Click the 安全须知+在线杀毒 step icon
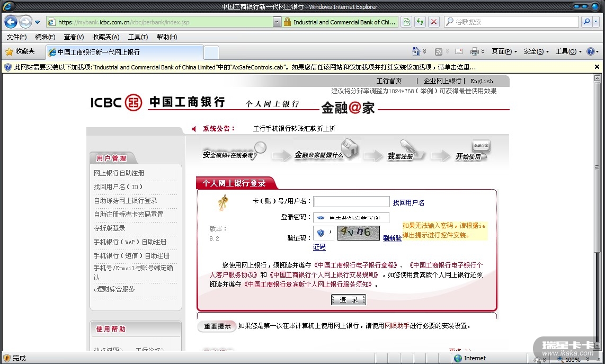The width and height of the screenshot is (605, 364). tap(234, 152)
